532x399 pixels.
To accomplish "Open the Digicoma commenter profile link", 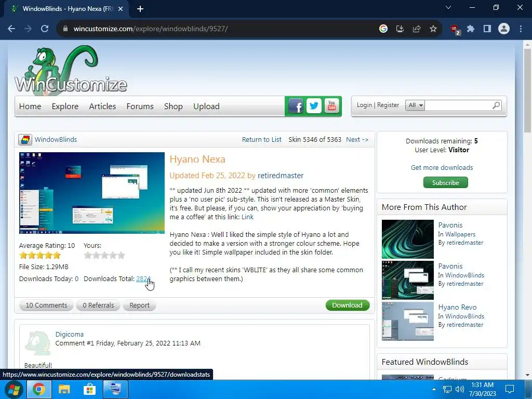I will 69,334.
